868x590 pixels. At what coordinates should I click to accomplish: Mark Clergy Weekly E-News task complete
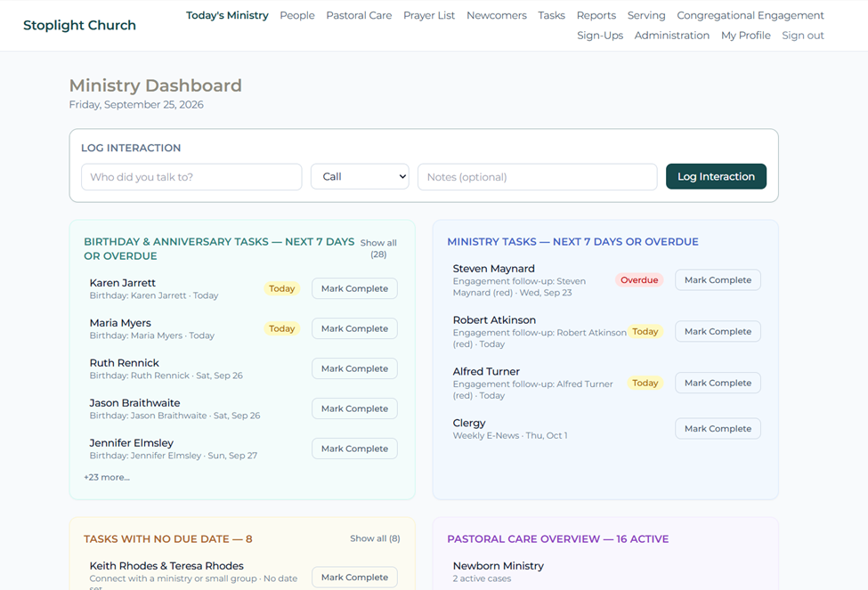[718, 429]
